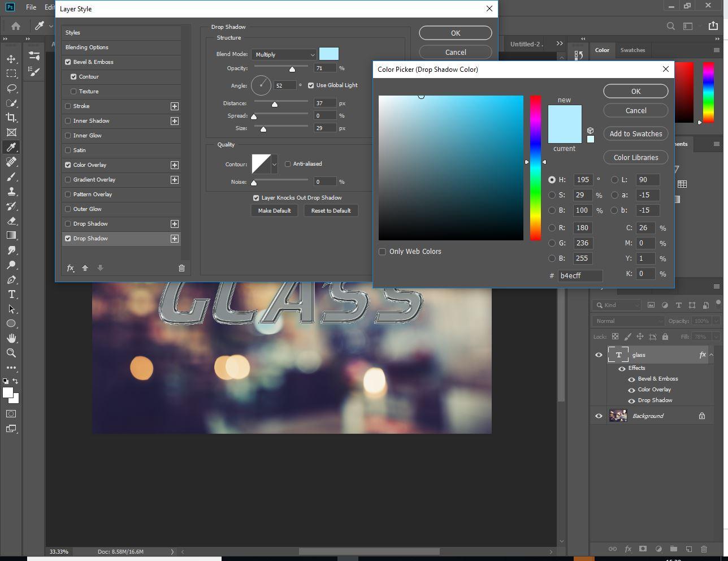728x561 pixels.
Task: Open the Normal blending mode dropdown
Action: [629, 321]
